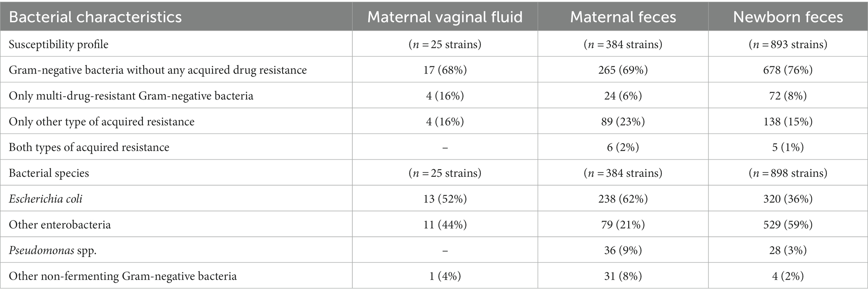Click the Only multi-drug-resistant Gram-negative bacteria label
The image size is (868, 296).
[131, 96]
